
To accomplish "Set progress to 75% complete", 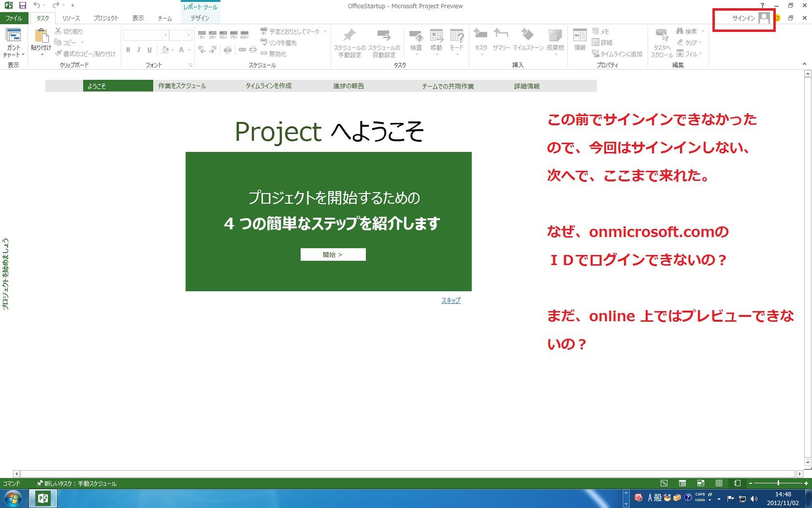I will click(234, 34).
